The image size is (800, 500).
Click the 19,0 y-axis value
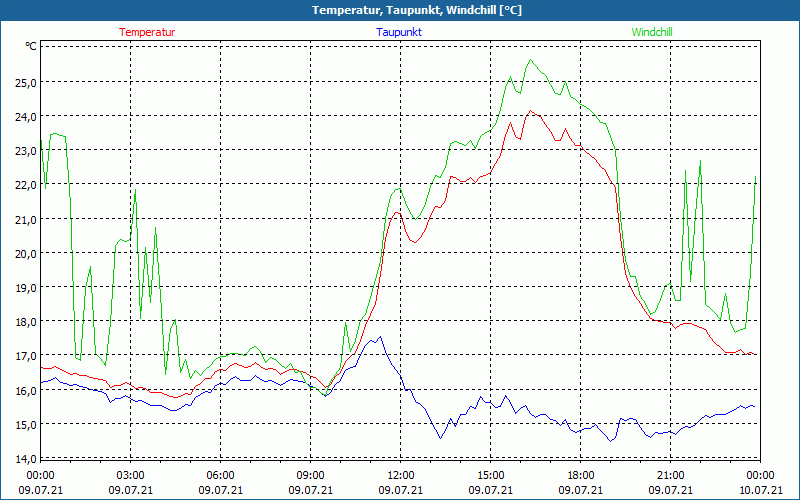coord(26,288)
